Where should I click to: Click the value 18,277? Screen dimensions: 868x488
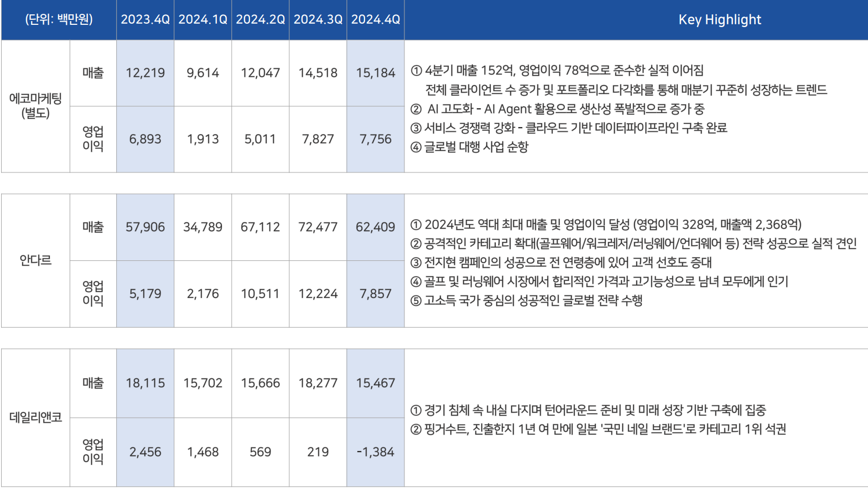click(318, 383)
